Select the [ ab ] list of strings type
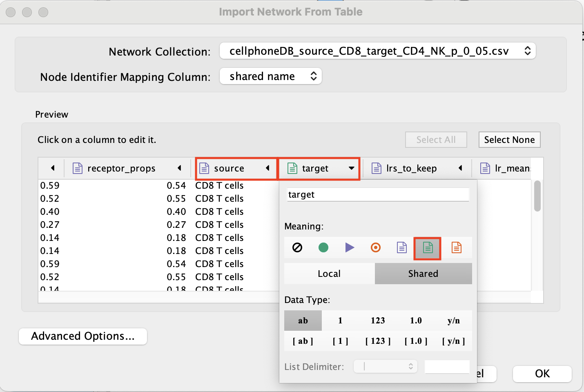Viewport: 584px width, 392px height. tap(303, 341)
